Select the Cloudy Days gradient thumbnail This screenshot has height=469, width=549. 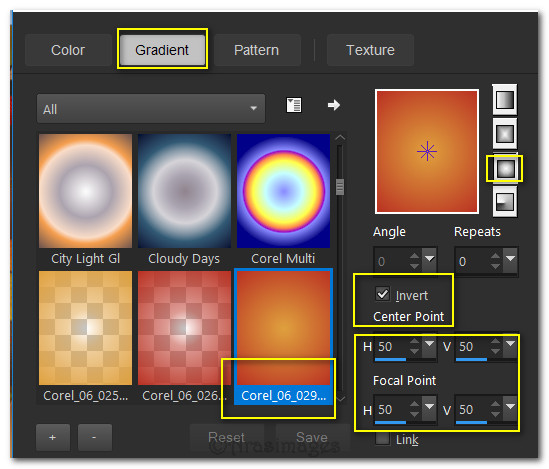184,191
